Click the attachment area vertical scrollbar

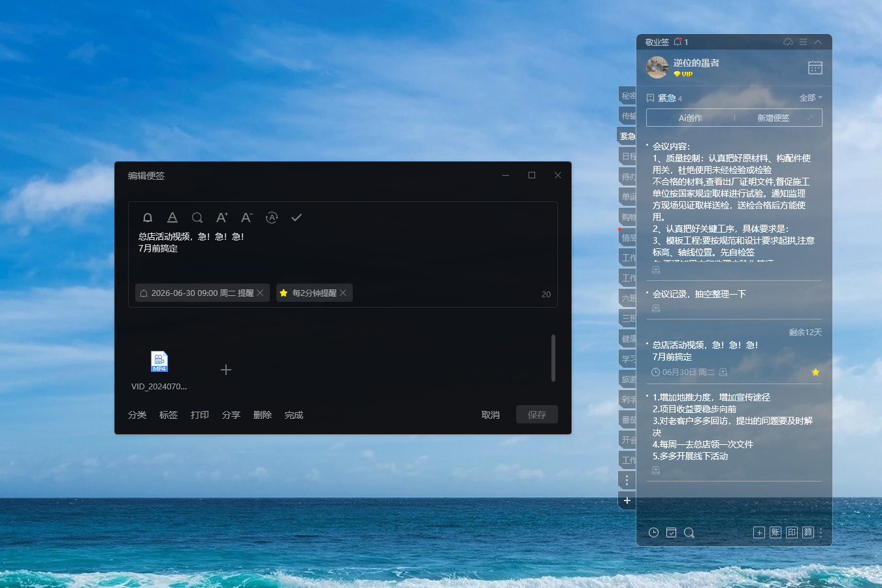553,358
